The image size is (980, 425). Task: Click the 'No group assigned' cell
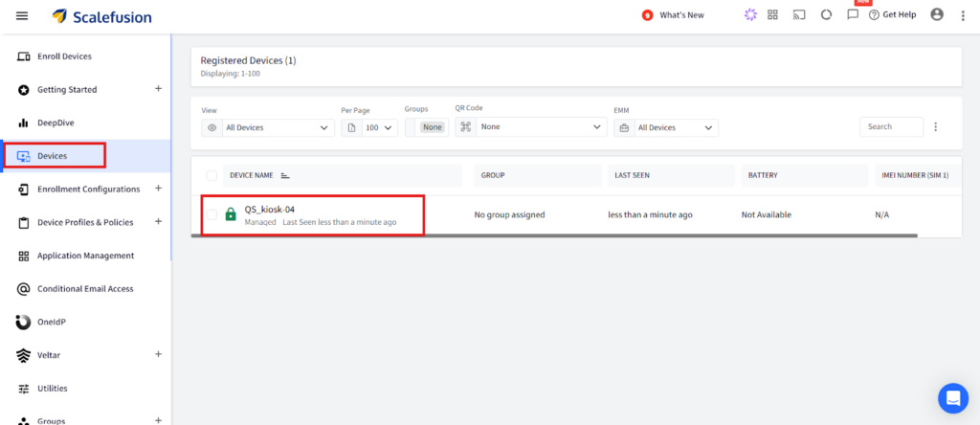[x=509, y=214]
